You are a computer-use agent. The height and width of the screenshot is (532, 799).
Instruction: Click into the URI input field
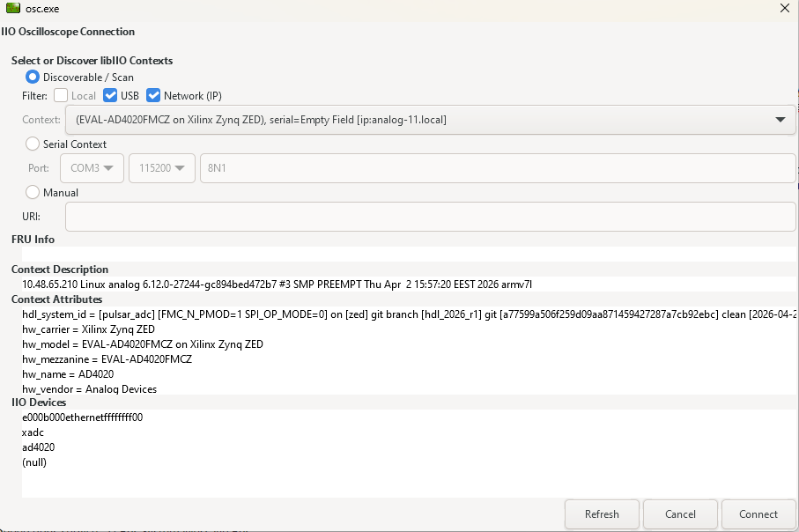click(431, 217)
